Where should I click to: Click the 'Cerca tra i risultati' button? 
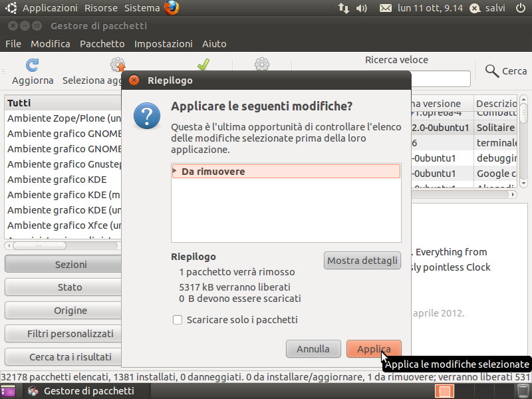tap(63, 357)
